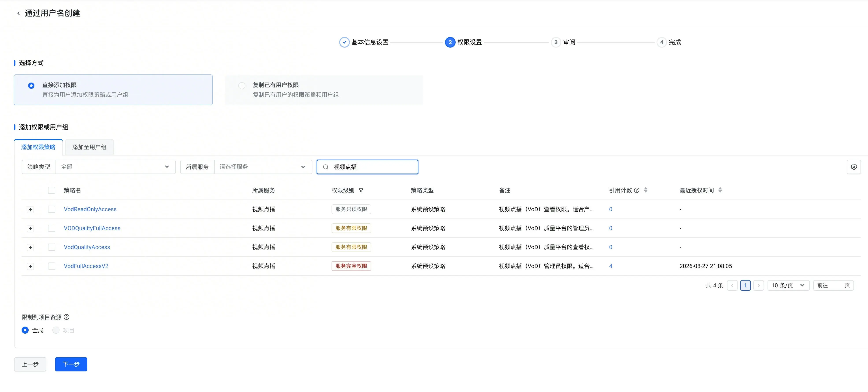
Task: Click the 前往 page jump input
Action: pyautogui.click(x=833, y=285)
